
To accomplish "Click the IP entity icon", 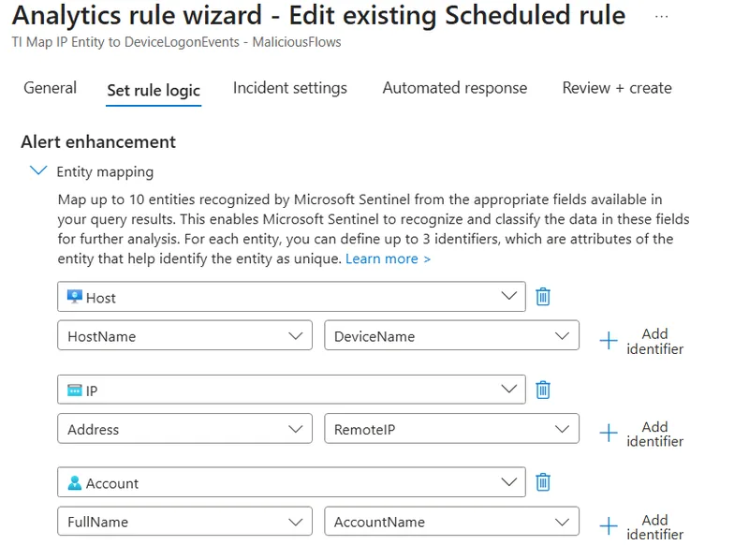I will pyautogui.click(x=75, y=390).
